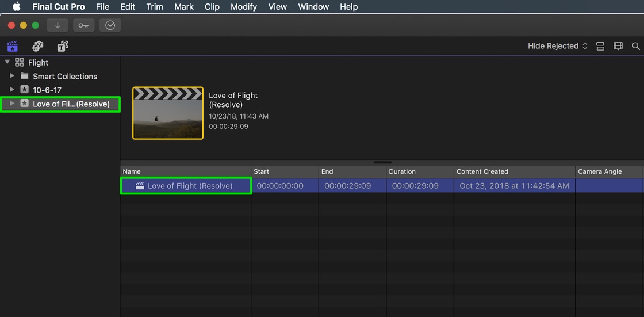Viewport: 644px width, 317px height.
Task: Open the File menu
Action: 103,6
